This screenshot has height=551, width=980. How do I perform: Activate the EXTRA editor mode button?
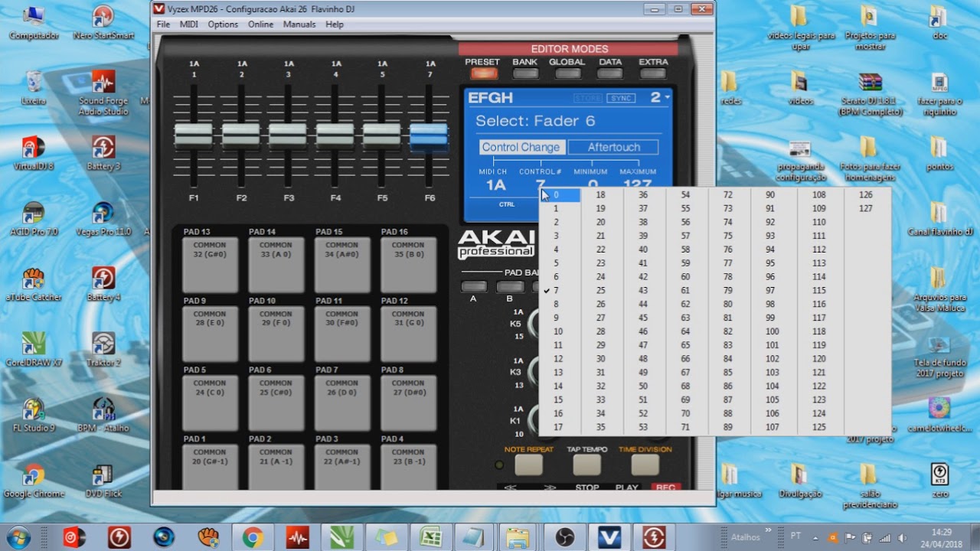(653, 73)
